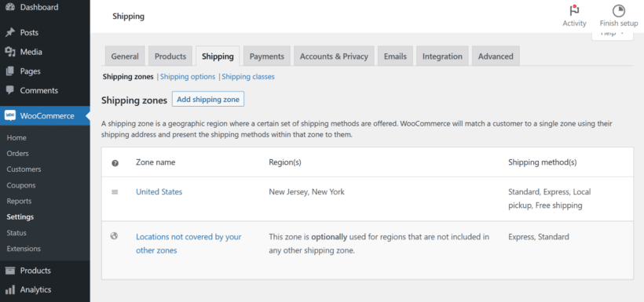Open the Customers submenu
The width and height of the screenshot is (644, 302).
click(x=24, y=169)
